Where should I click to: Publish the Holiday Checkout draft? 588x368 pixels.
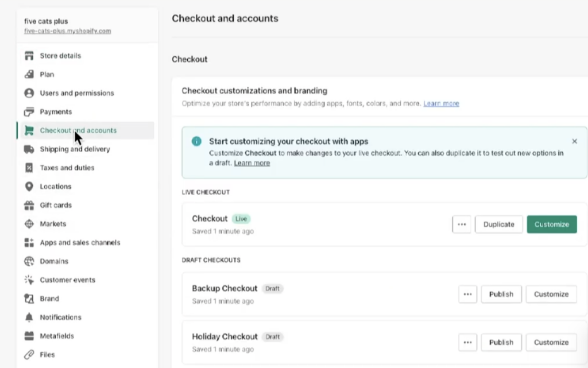coord(501,343)
